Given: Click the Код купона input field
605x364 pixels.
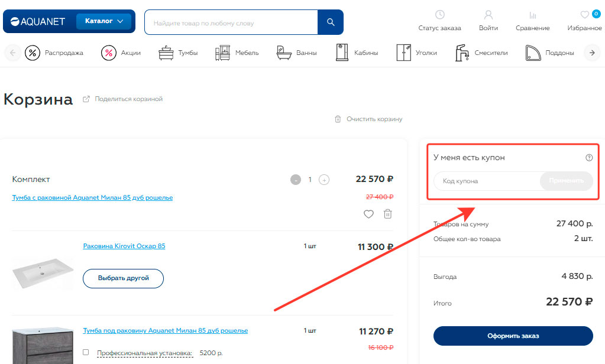Looking at the screenshot, I should pos(487,181).
